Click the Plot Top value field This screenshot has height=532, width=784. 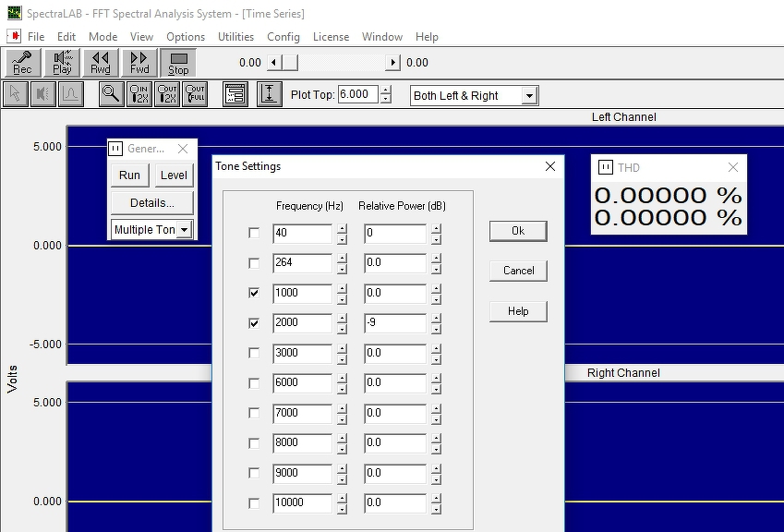click(358, 94)
